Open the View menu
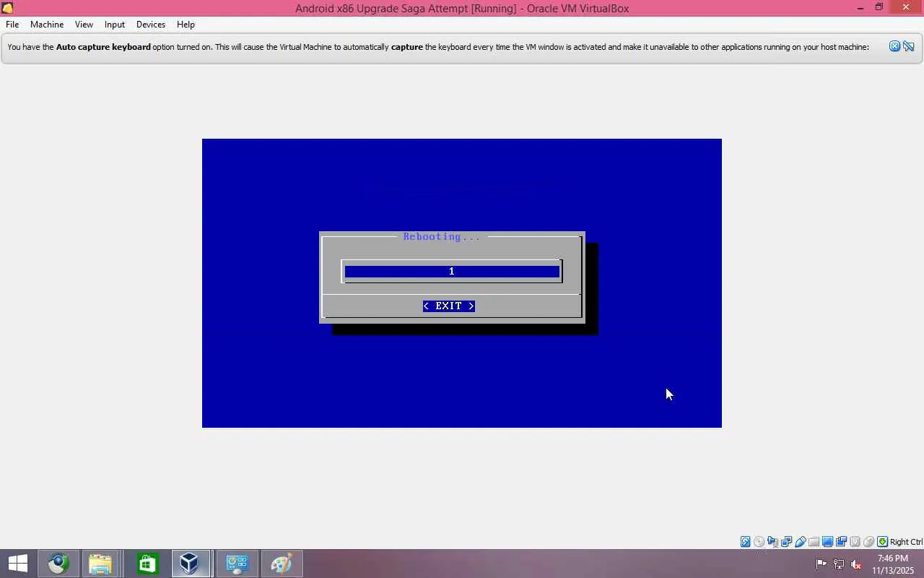 tap(84, 25)
